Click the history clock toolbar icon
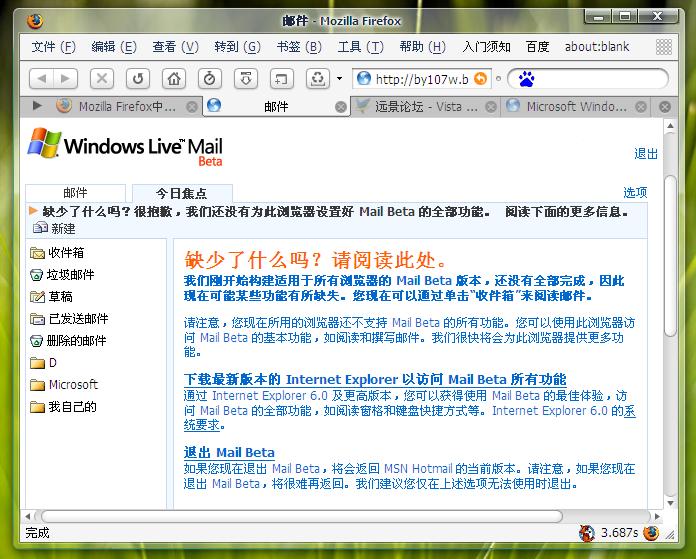Screen dimensions: 696x559 click(x=210, y=79)
